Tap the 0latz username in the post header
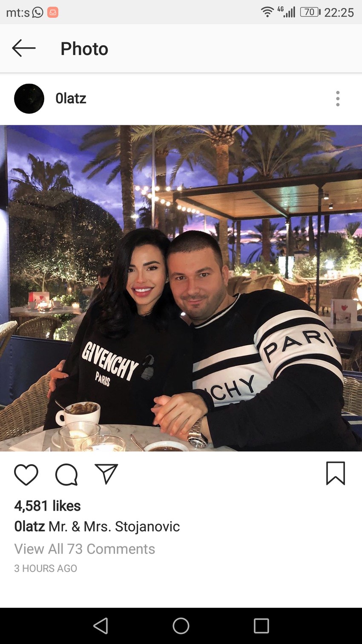Screen dimensions: 362x644 (71, 98)
